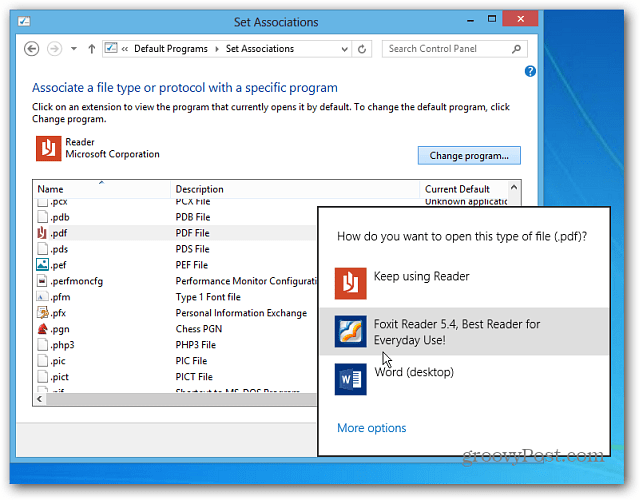The width and height of the screenshot is (640, 500).
Task: Click the .pgn chess knight icon
Action: coord(42,329)
